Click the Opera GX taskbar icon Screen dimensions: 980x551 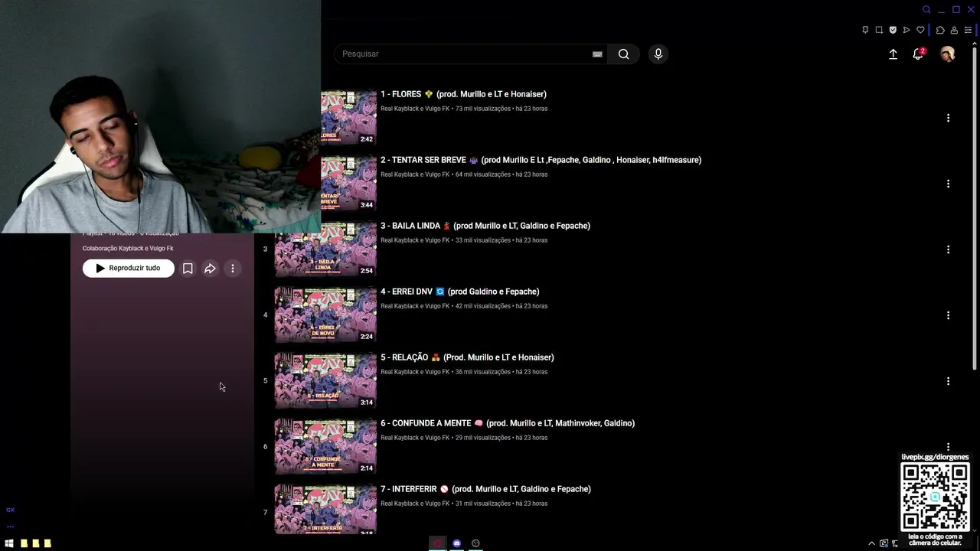point(437,543)
